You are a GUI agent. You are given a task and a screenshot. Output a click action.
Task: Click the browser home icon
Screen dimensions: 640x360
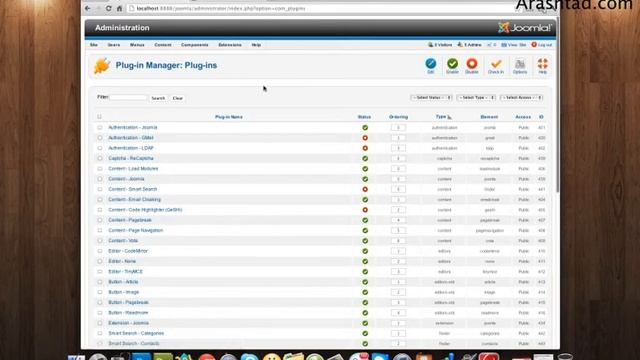[119, 8]
